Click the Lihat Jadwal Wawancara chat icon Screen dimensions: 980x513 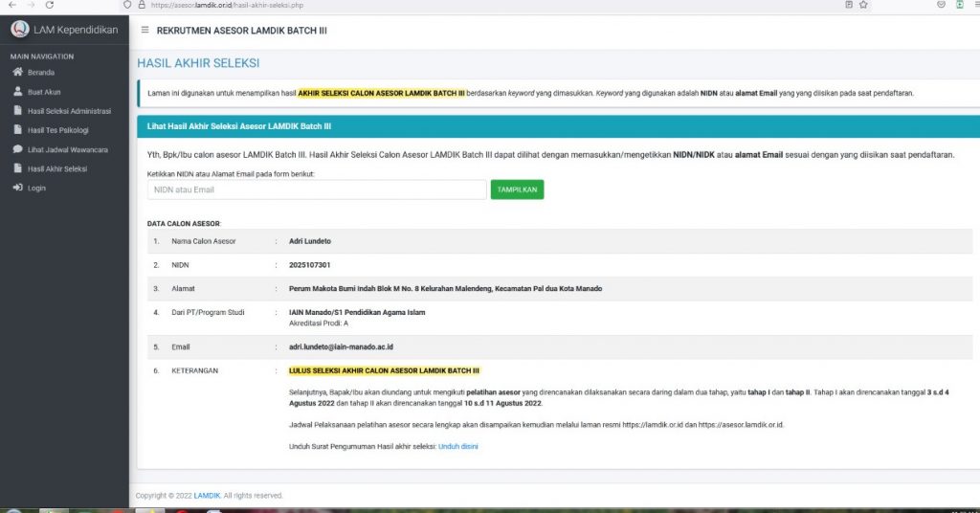17,149
